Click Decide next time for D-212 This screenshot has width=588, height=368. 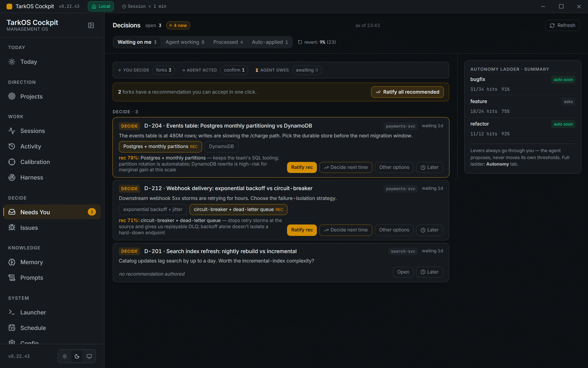[346, 230]
